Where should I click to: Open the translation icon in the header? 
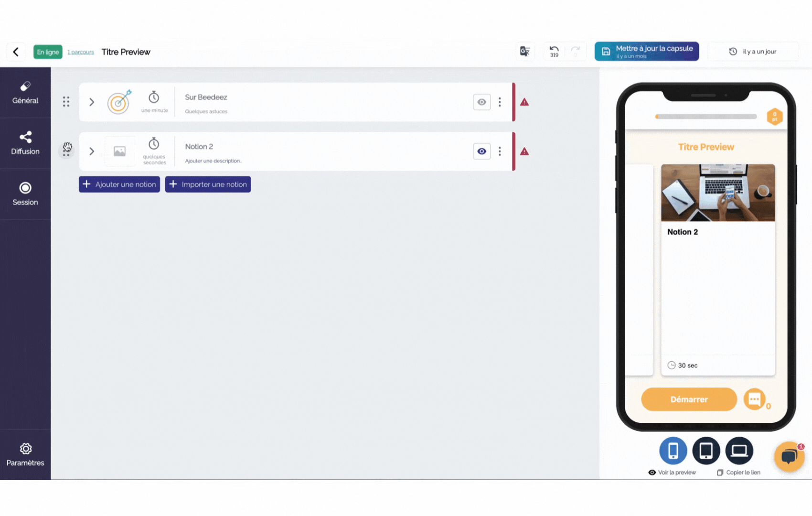pos(525,52)
